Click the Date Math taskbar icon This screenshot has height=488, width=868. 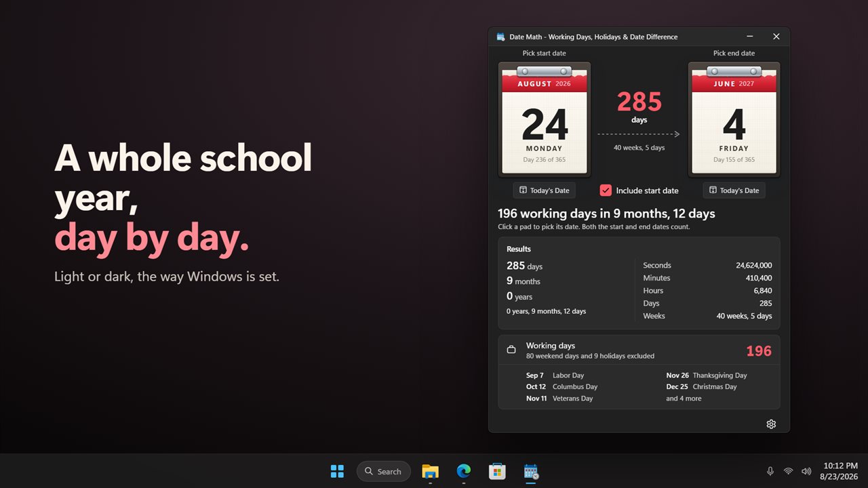[x=531, y=471]
